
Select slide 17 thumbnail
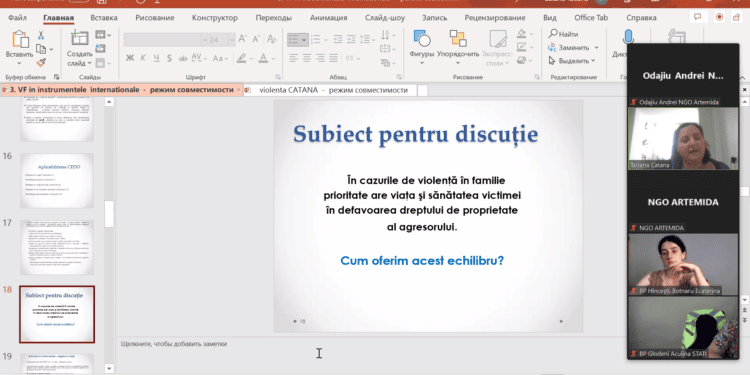click(x=57, y=247)
